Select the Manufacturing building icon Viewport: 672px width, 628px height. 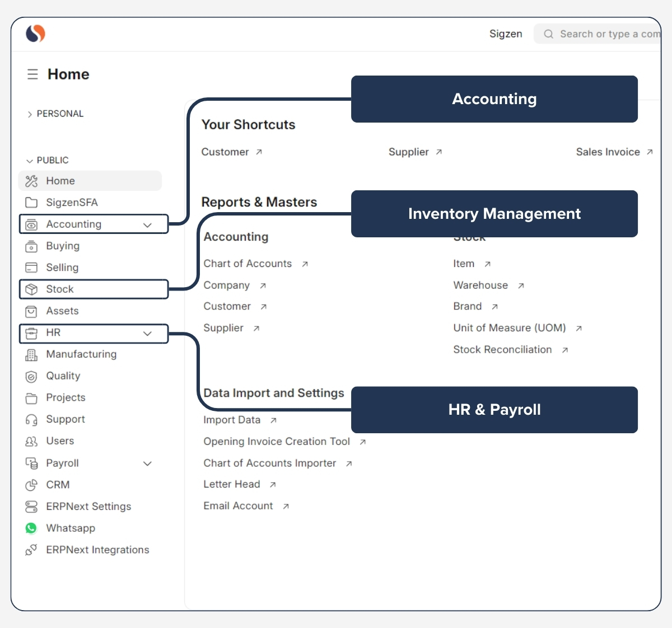point(31,354)
